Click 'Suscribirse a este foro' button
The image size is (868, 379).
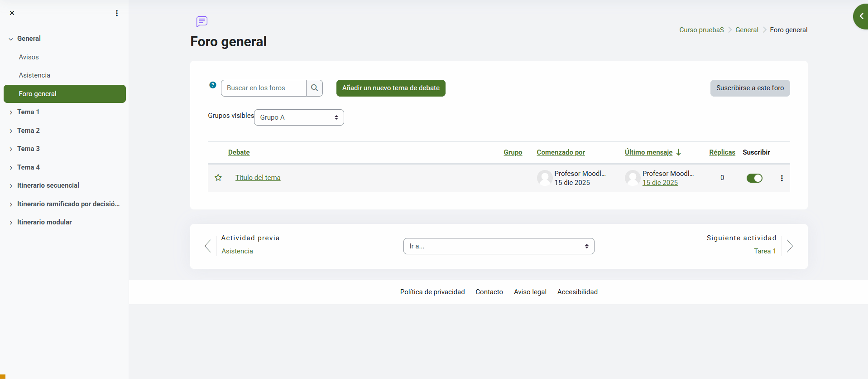750,88
